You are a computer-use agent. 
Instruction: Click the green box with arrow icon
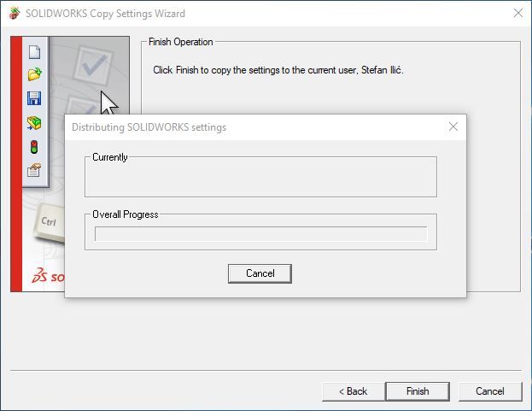click(34, 123)
